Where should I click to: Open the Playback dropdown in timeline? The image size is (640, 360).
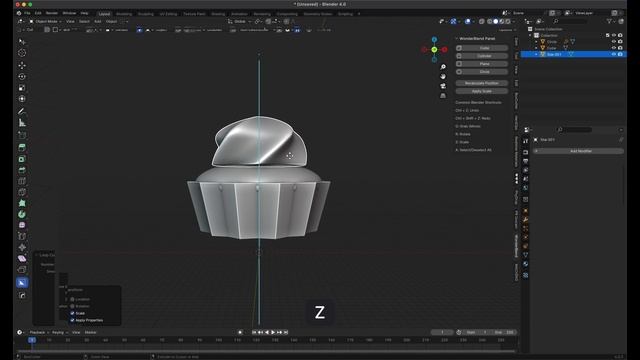[39, 332]
